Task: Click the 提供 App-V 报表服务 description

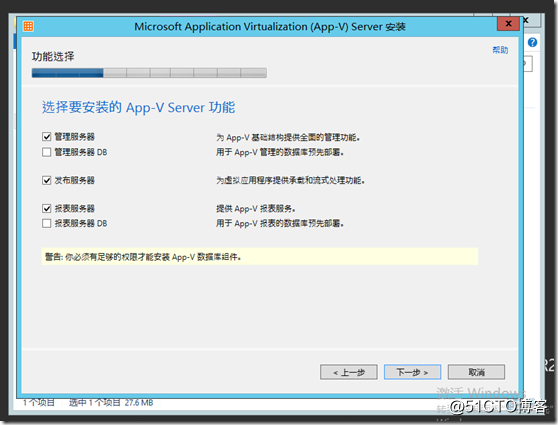Action: click(x=256, y=209)
